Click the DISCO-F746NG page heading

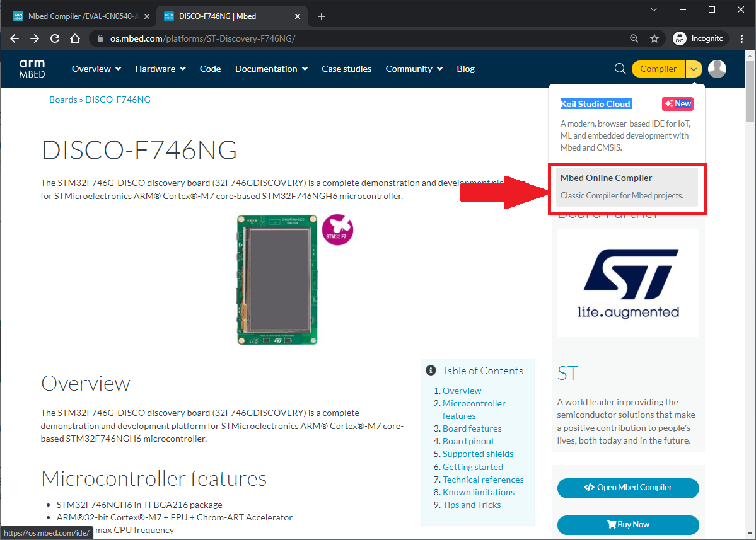click(x=139, y=150)
